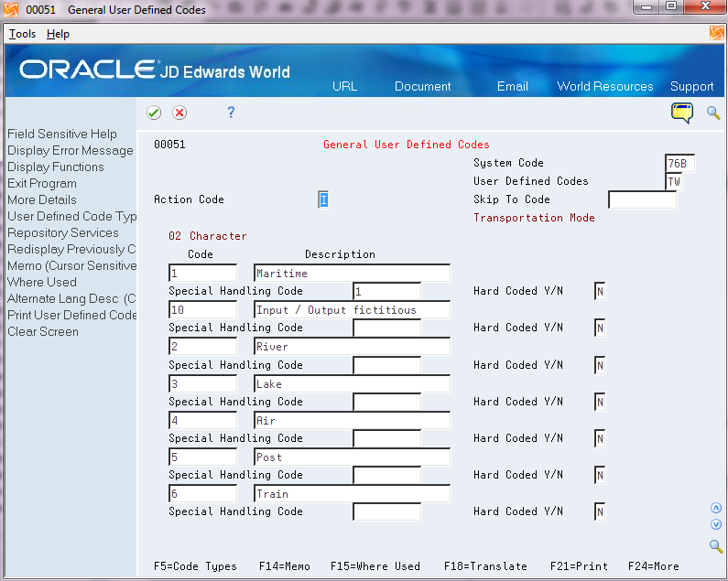This screenshot has height=581, width=728.
Task: Click the application icon in title bar
Action: [x=11, y=10]
